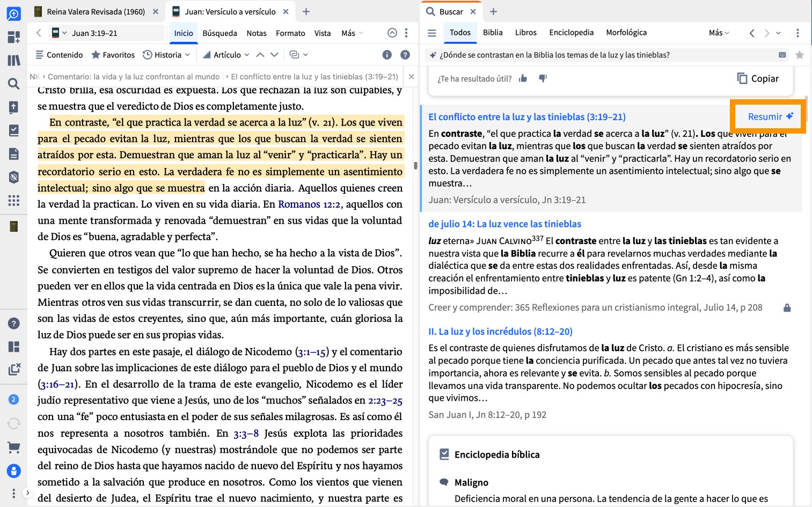Open the layouts icon in sidebar
Screen dimensions: 812x507
tap(13, 347)
